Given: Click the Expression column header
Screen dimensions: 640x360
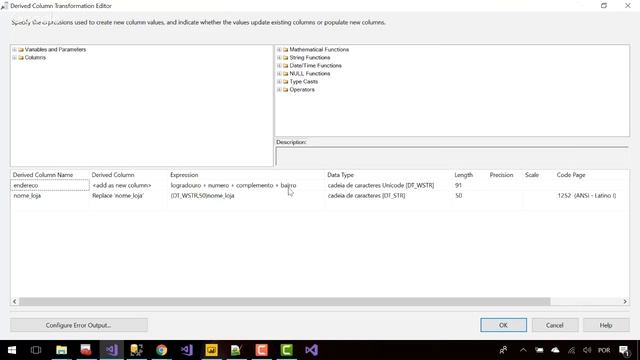Looking at the screenshot, I should pyautogui.click(x=184, y=175).
